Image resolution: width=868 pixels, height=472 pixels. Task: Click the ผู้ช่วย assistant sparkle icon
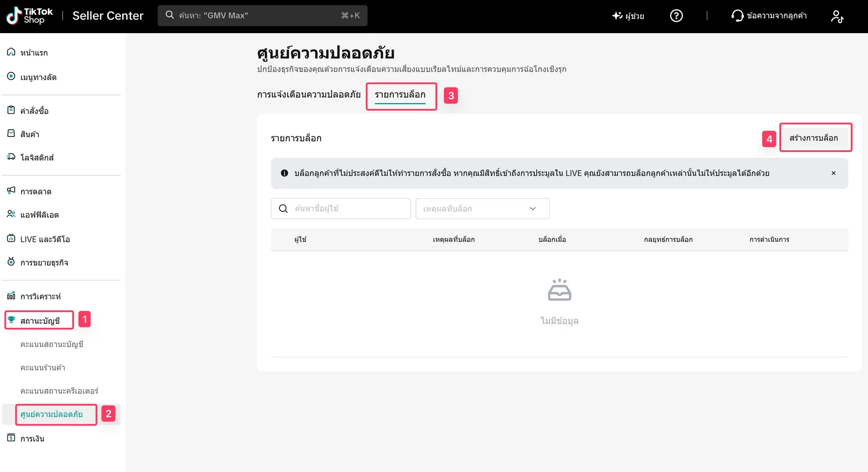(x=617, y=16)
